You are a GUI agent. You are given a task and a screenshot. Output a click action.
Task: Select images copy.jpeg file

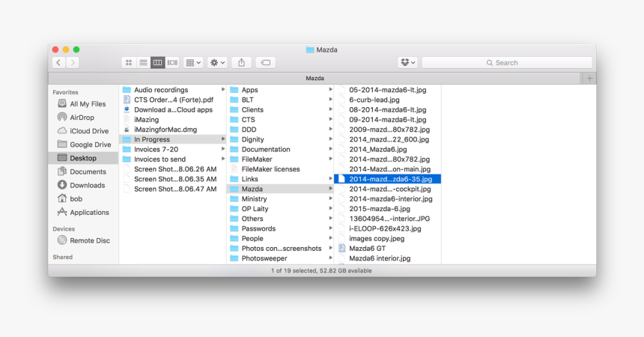(388, 238)
